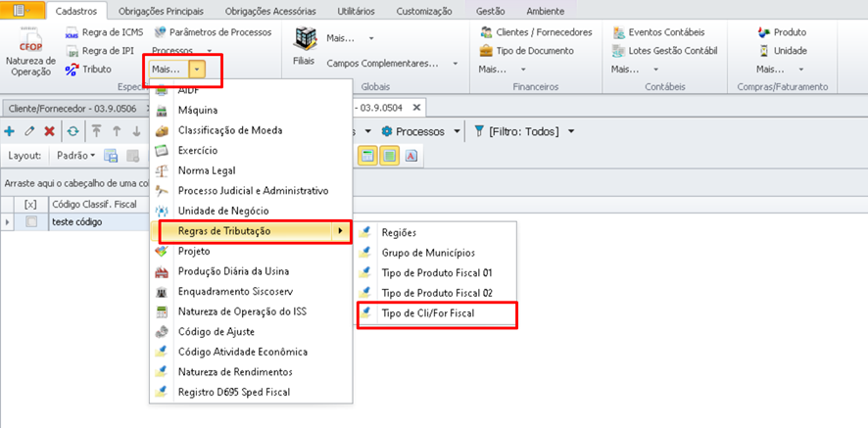Image resolution: width=868 pixels, height=428 pixels.
Task: Click the [x] select-all column header
Action: point(31,205)
